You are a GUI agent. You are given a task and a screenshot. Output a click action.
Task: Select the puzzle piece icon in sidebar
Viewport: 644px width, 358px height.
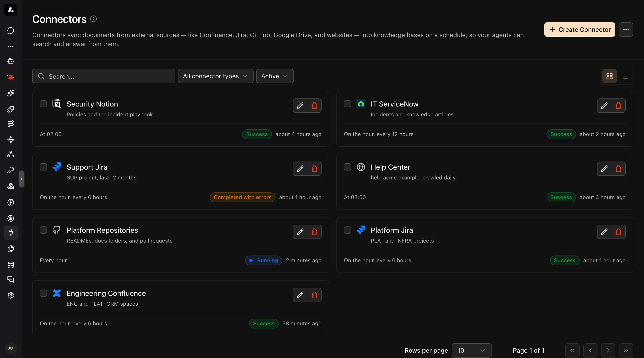point(11,109)
